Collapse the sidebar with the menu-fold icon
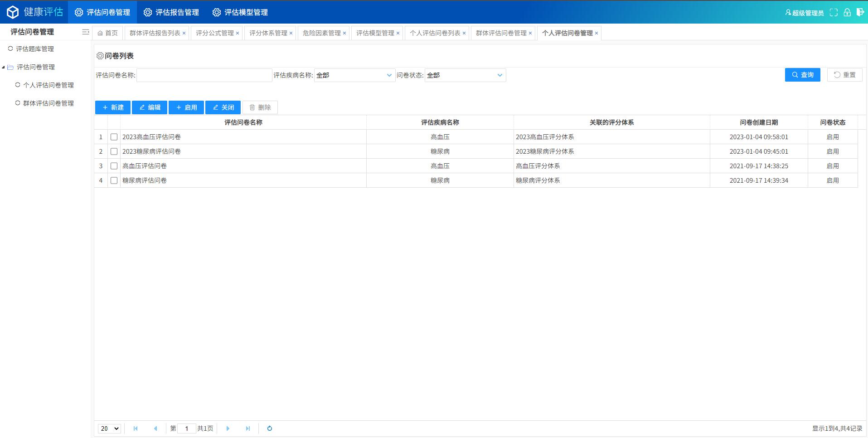868x438 pixels. pos(85,32)
